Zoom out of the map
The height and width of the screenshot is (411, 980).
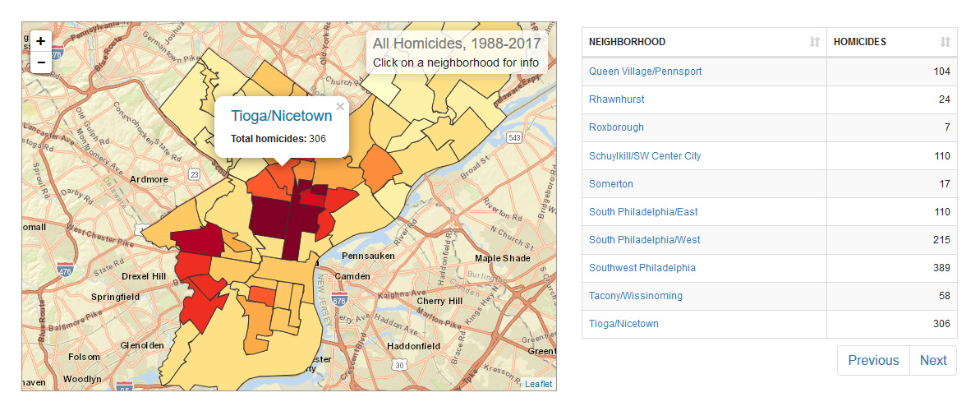pos(41,62)
